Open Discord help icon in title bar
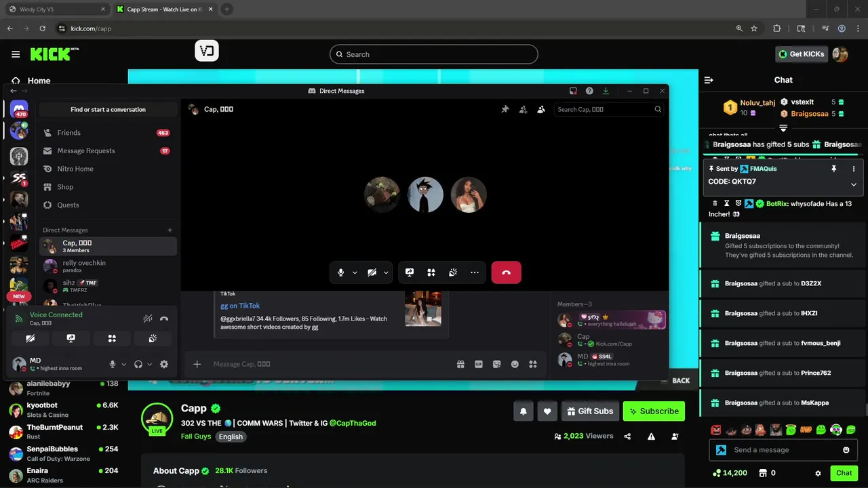Viewport: 868px width, 488px height. pos(589,91)
